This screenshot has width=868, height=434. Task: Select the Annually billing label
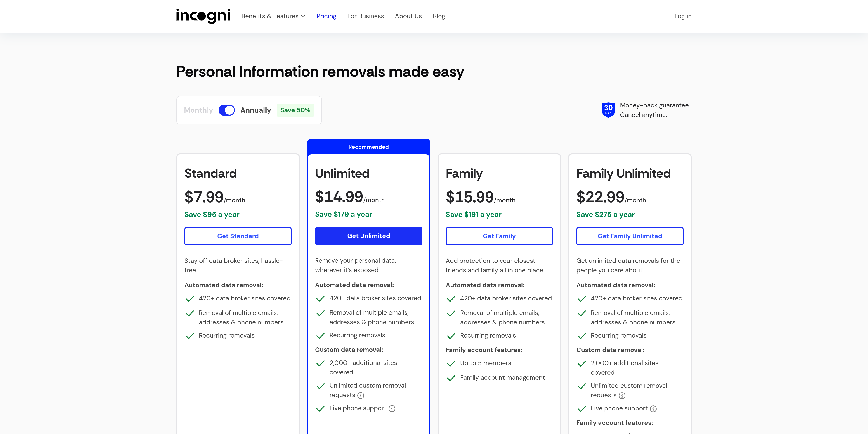tap(255, 110)
